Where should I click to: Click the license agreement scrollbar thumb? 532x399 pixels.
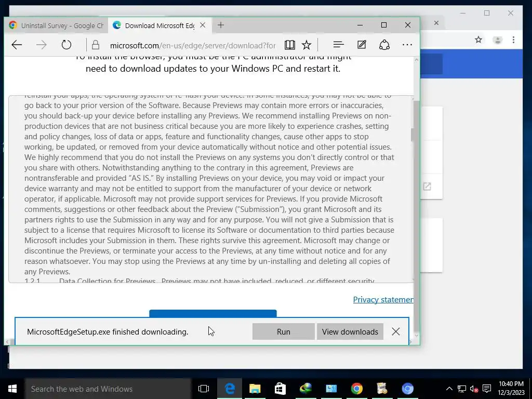(x=412, y=135)
